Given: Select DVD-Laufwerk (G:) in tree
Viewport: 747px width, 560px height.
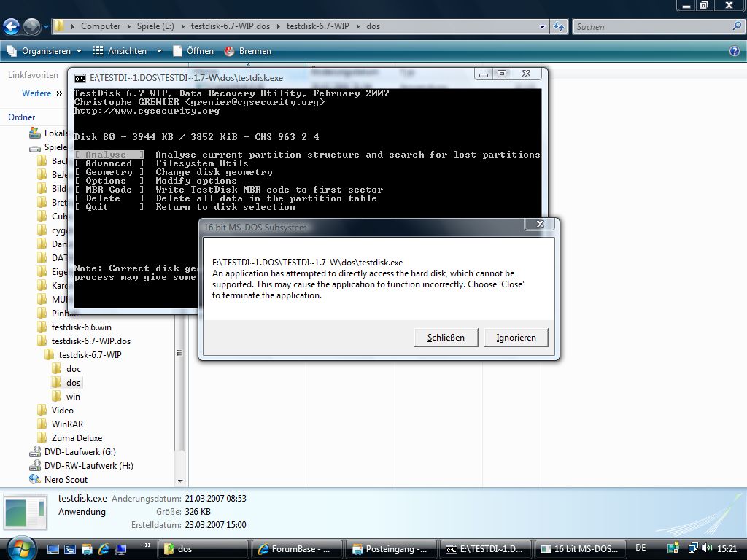Looking at the screenshot, I should tap(80, 451).
